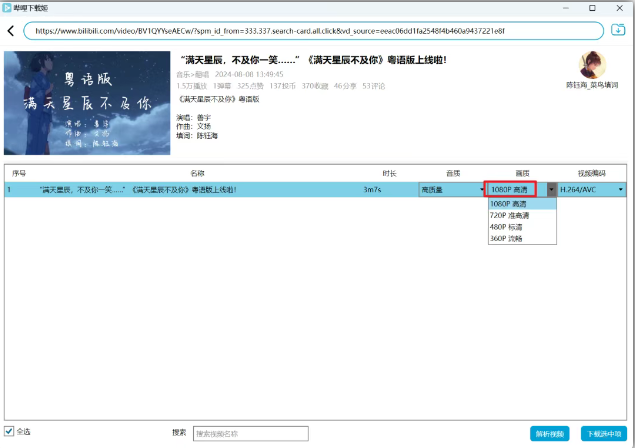The width and height of the screenshot is (635, 448).
Task: Open the 音质 audio quality dropdown
Action: pyautogui.click(x=452, y=189)
